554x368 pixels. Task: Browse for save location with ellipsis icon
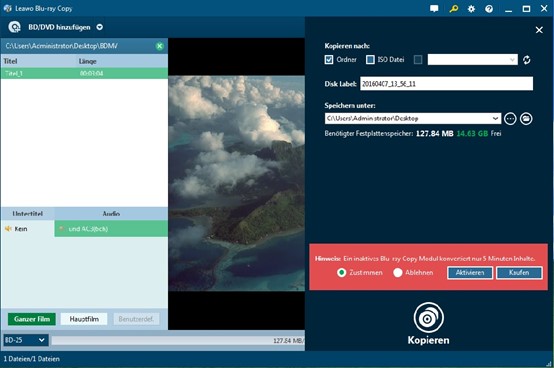pyautogui.click(x=510, y=119)
